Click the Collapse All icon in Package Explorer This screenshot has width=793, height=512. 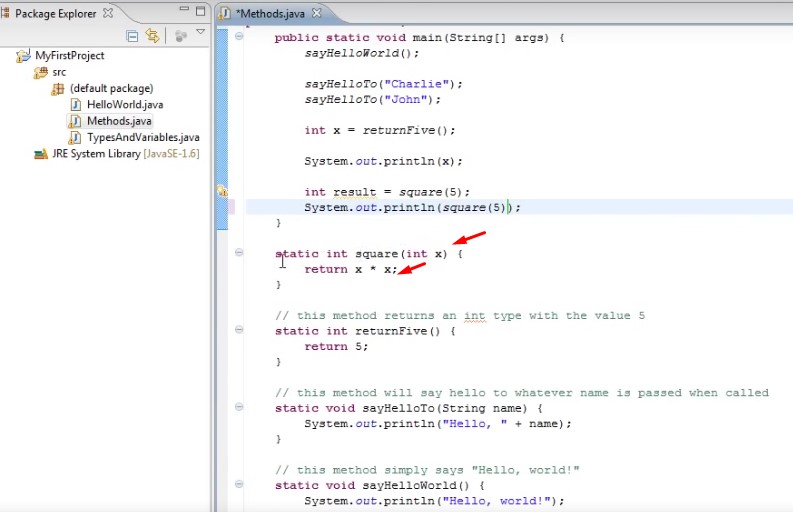pyautogui.click(x=133, y=36)
